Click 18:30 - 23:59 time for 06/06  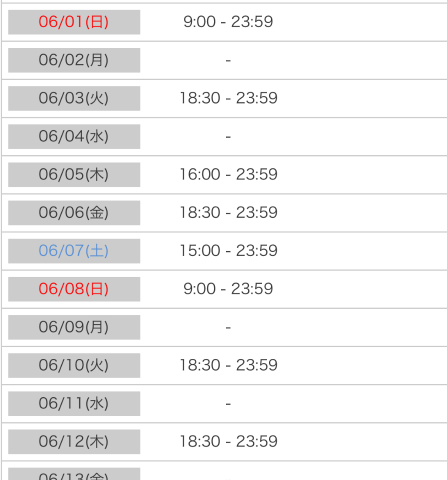pyautogui.click(x=228, y=213)
